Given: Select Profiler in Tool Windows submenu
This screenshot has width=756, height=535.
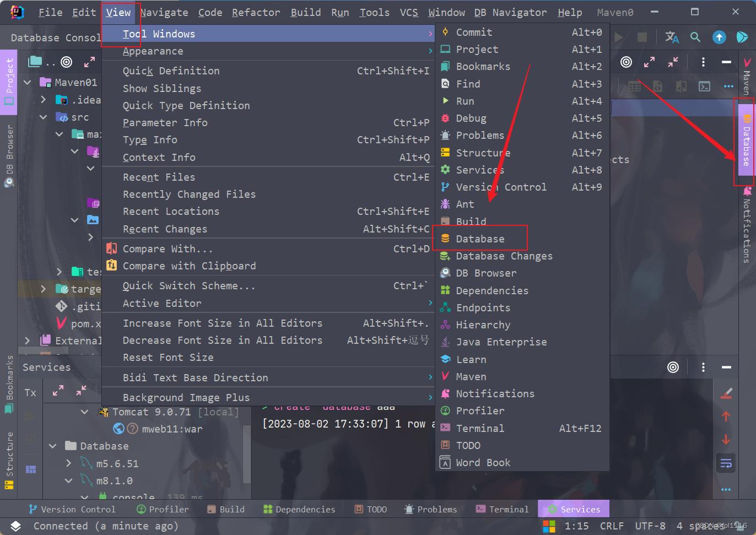Looking at the screenshot, I should (x=522, y=410).
